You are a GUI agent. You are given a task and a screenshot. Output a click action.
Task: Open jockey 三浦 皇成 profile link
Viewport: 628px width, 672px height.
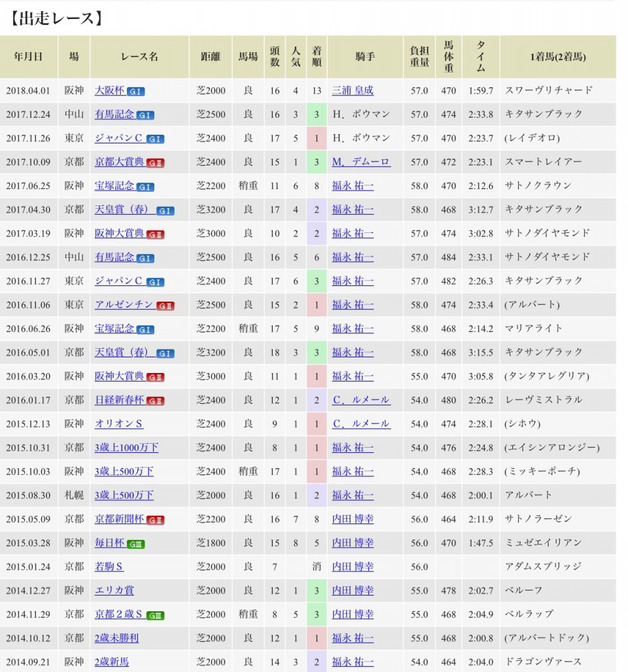(353, 90)
